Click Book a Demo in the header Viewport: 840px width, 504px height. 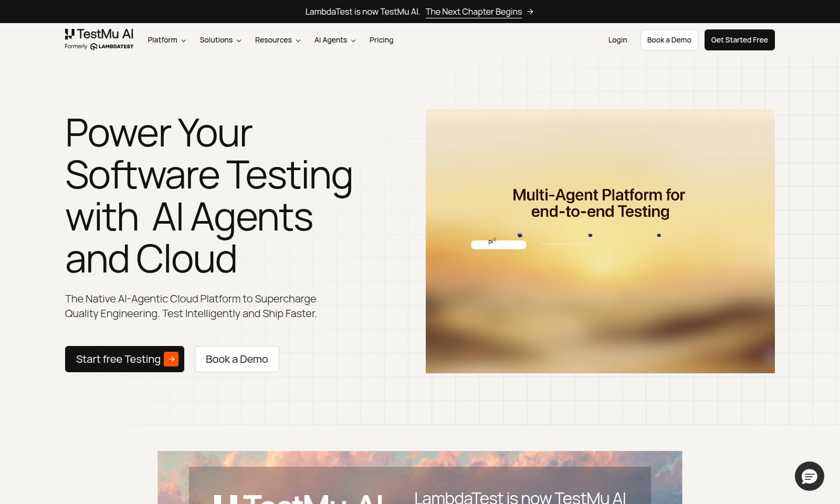click(x=669, y=40)
